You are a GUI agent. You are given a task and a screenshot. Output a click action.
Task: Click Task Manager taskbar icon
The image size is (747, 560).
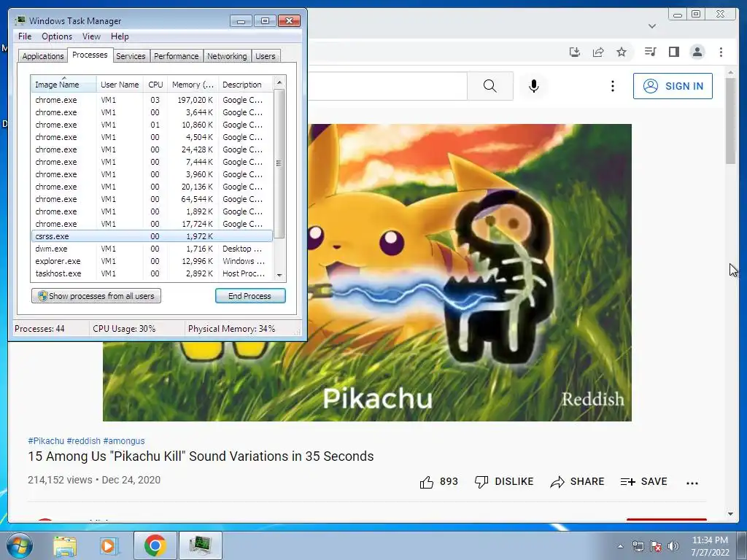click(200, 545)
